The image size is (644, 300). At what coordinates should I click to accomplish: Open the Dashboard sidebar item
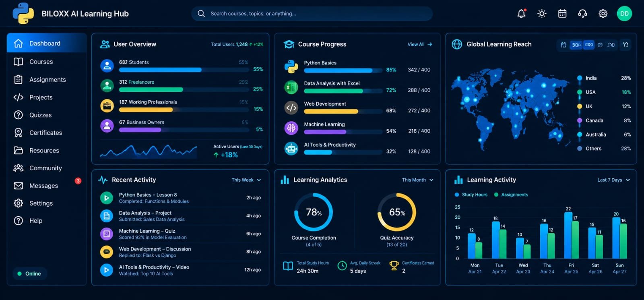[46, 43]
